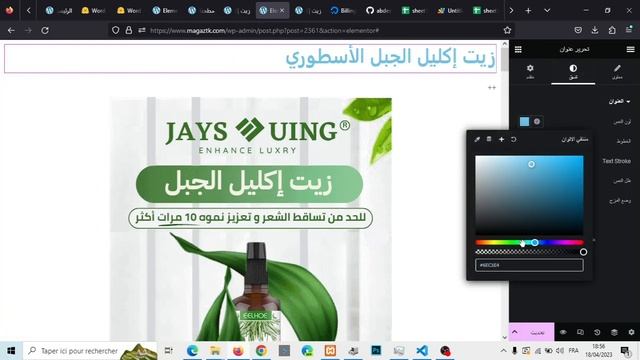Click the JAYSUING product image
The image size is (640, 360).
[x=251, y=219]
